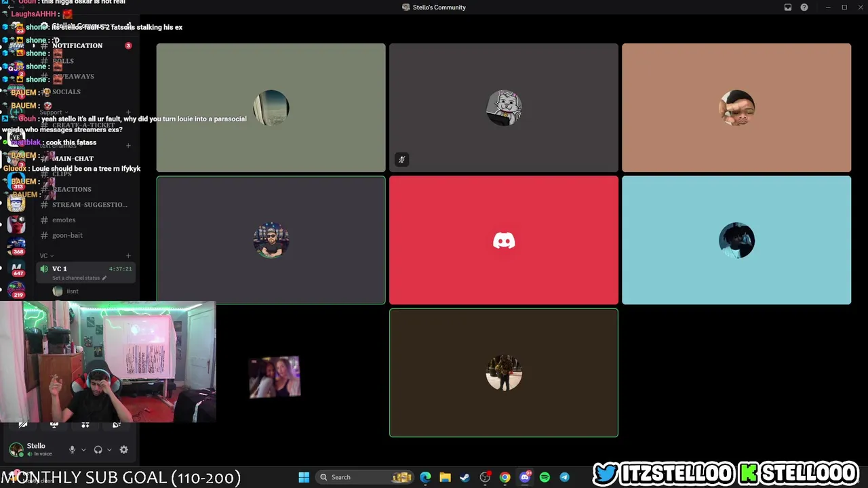Select the speaking sunglasses-avatar participant tile
Image resolution: width=868 pixels, height=488 pixels.
[x=271, y=240]
